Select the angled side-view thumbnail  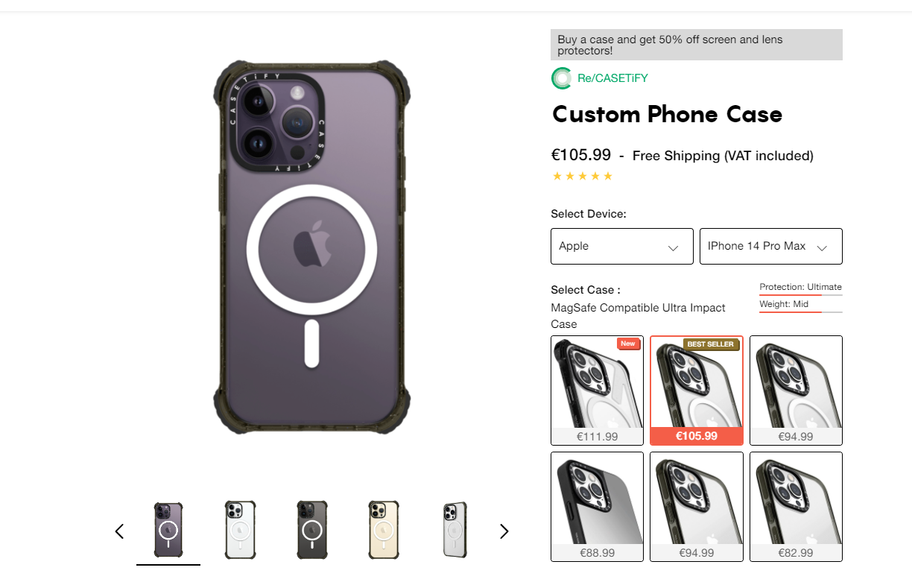455,530
